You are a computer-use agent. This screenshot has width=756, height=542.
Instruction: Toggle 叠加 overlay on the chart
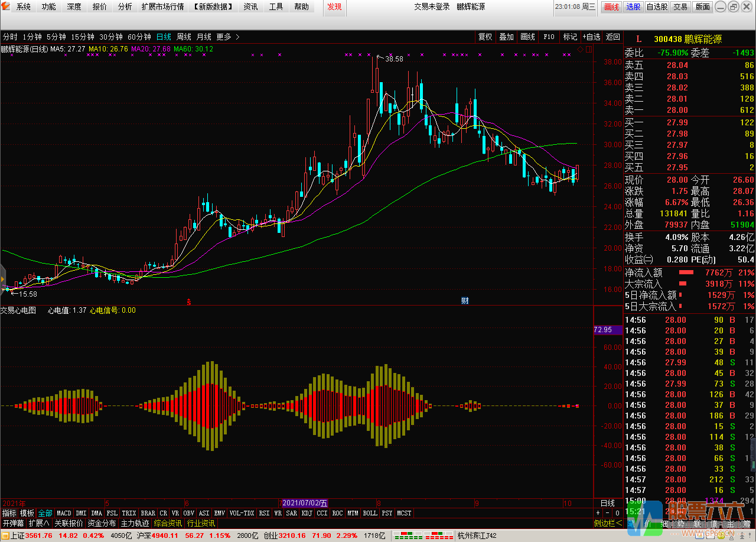pos(506,37)
